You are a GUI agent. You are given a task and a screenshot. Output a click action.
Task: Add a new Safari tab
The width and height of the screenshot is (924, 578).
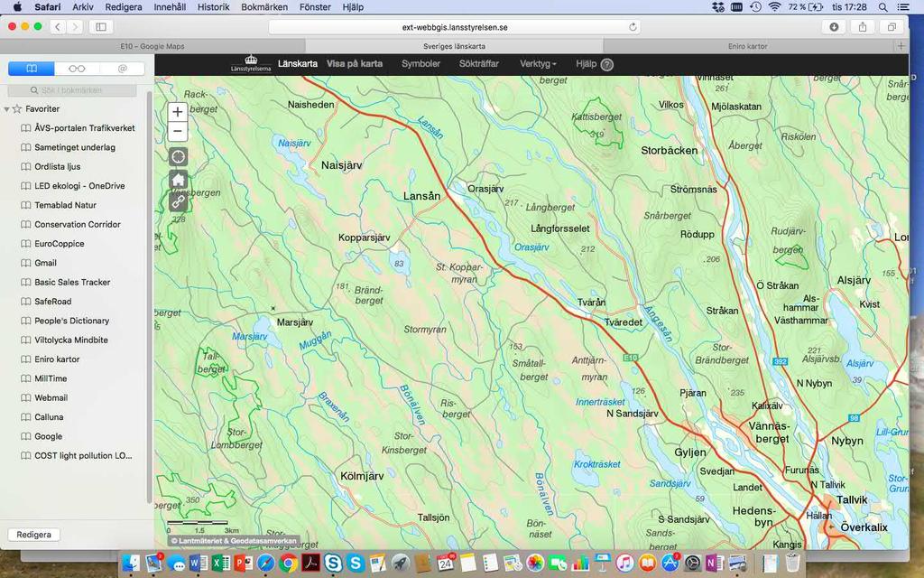[x=901, y=46]
